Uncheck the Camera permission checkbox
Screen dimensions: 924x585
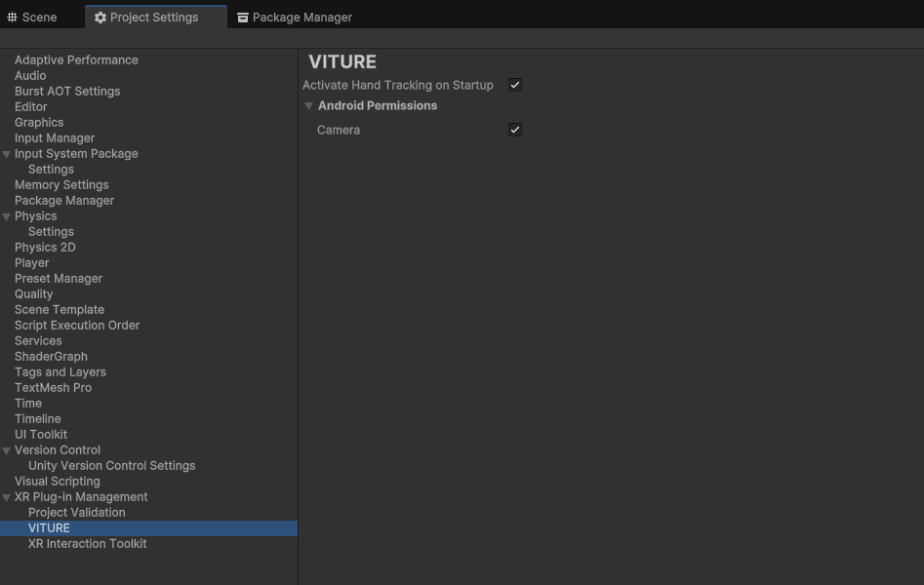515,130
